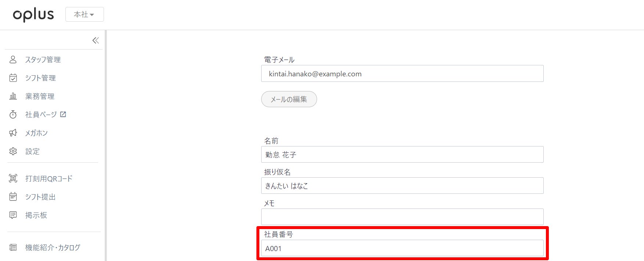
Task: Click the 振り仮名 label text
Action: (277, 172)
